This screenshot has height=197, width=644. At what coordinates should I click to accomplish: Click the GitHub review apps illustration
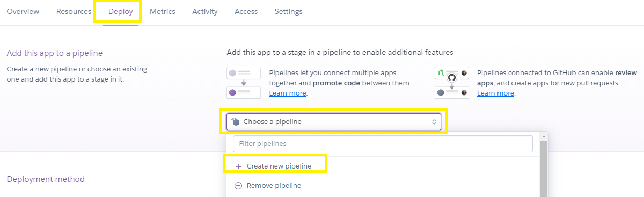click(451, 83)
